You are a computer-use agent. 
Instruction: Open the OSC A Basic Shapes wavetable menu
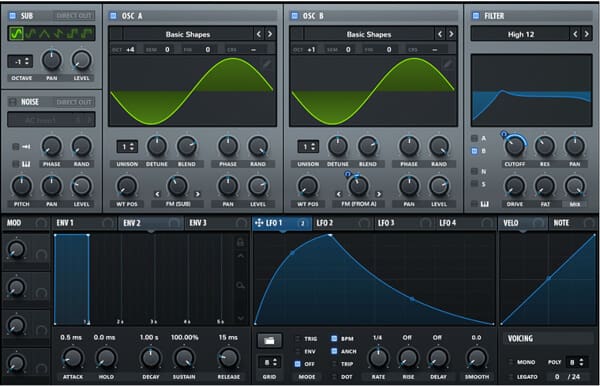coord(188,34)
